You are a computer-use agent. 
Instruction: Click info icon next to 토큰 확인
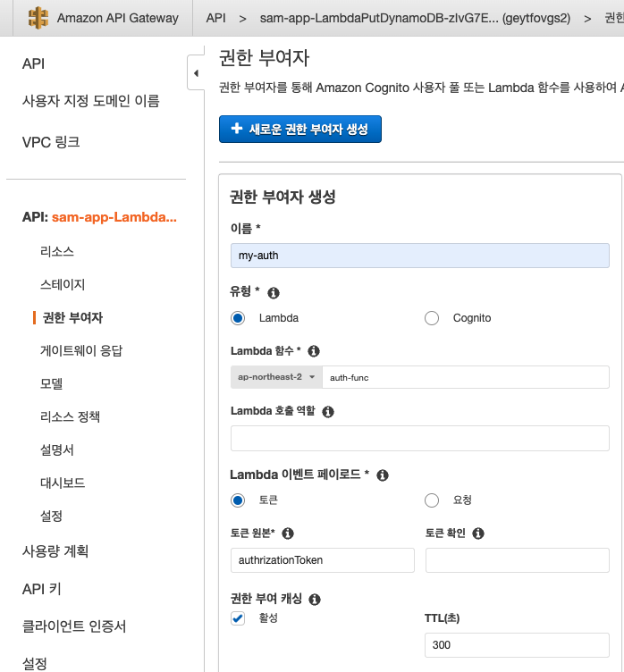click(x=478, y=533)
